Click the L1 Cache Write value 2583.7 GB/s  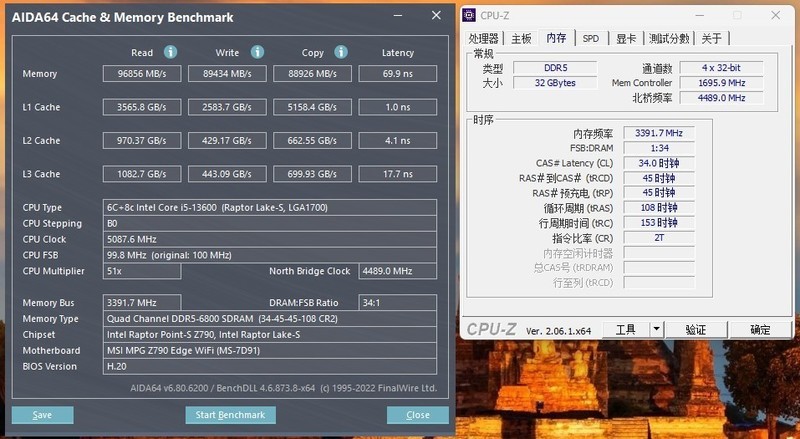(227, 107)
